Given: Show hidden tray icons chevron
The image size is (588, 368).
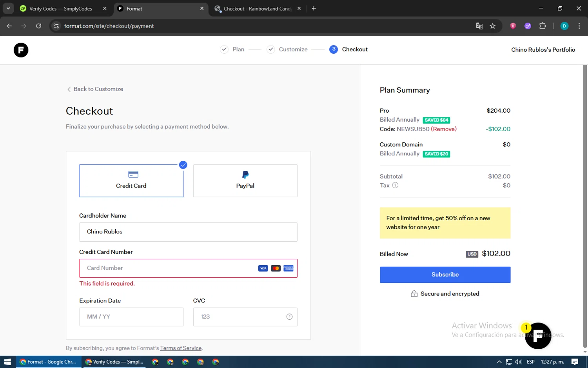Looking at the screenshot, I should [499, 362].
